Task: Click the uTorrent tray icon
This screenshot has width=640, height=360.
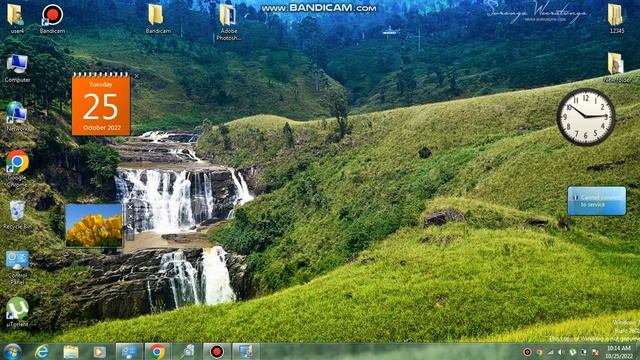Action: 573,352
